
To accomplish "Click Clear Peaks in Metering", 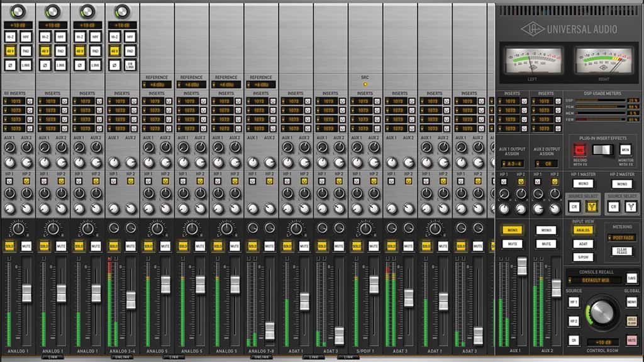I will click(622, 251).
